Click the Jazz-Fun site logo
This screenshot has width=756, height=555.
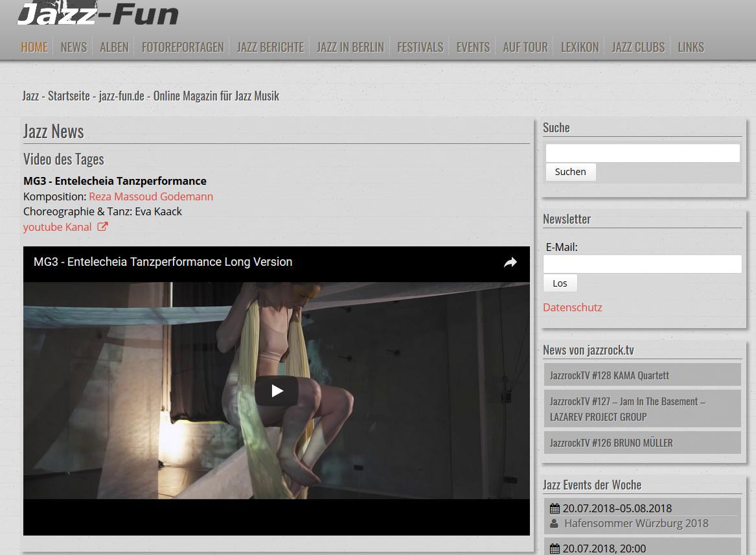[98, 13]
